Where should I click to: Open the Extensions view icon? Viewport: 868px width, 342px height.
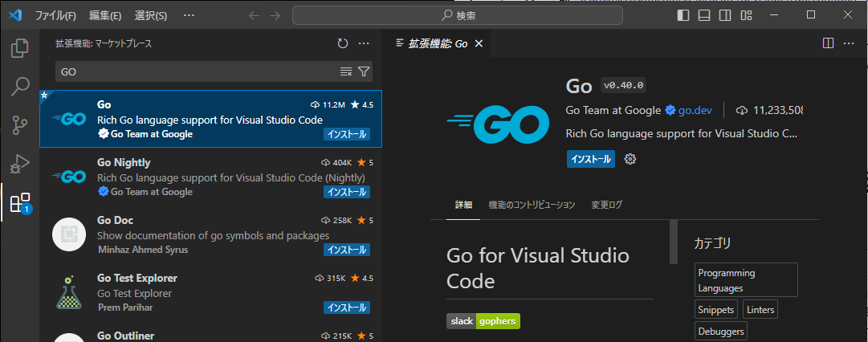[20, 203]
